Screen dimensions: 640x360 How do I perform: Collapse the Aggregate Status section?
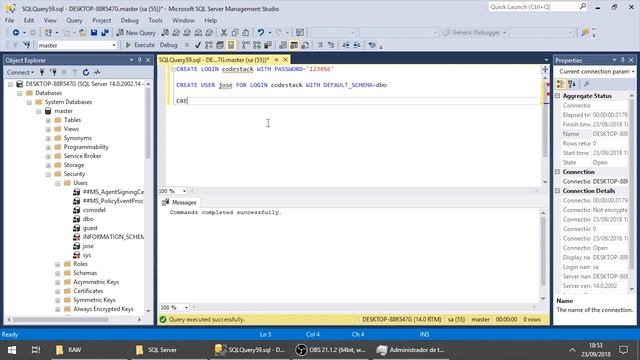558,96
